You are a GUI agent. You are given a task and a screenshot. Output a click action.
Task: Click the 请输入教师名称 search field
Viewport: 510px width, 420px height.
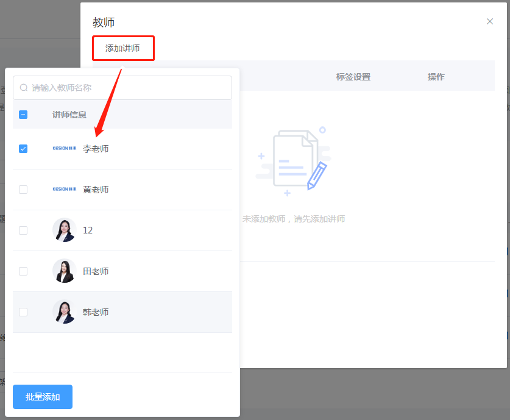click(122, 87)
